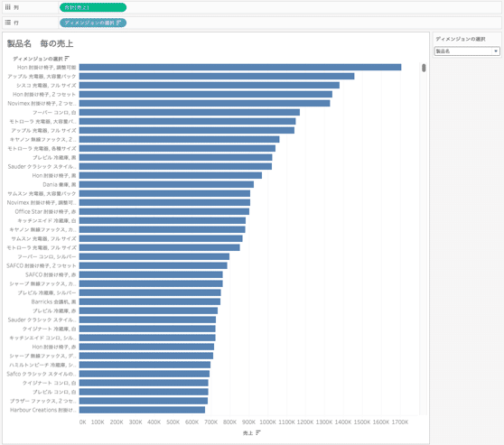Select the bar for SAFCO 肘掛け椅子, 2 つセット
The image size is (504, 445).
click(154, 265)
